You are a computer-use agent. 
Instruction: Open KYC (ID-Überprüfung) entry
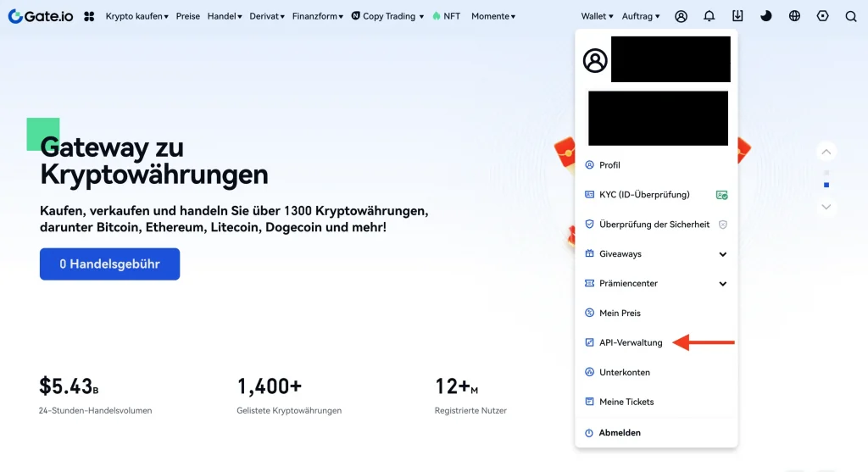tap(643, 195)
